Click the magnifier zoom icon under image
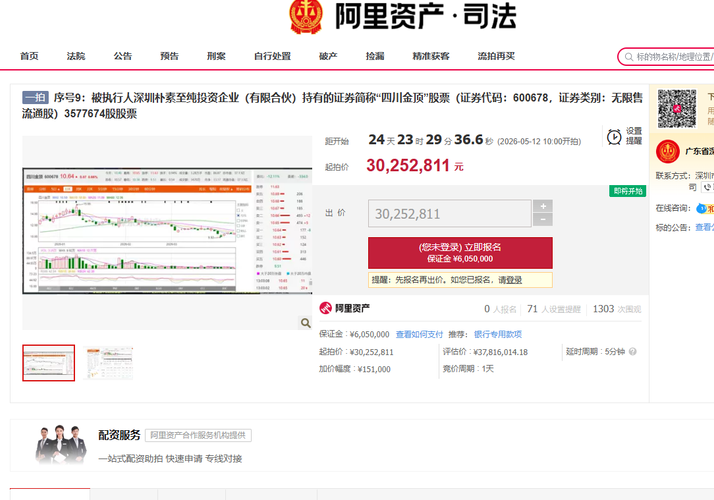The height and width of the screenshot is (500, 714). (x=306, y=323)
